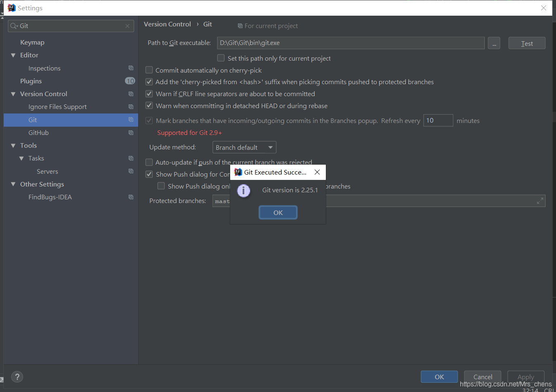Image resolution: width=556 pixels, height=392 pixels.
Task: Expand the Protected branches field with the arrow icon
Action: [x=540, y=201]
